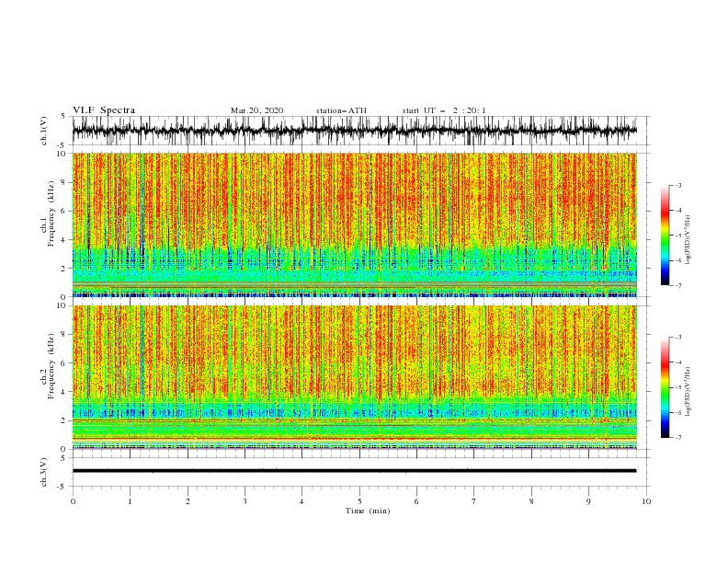Click the upper color scale bar for ch.1
This screenshot has width=728, height=563.
(x=665, y=236)
